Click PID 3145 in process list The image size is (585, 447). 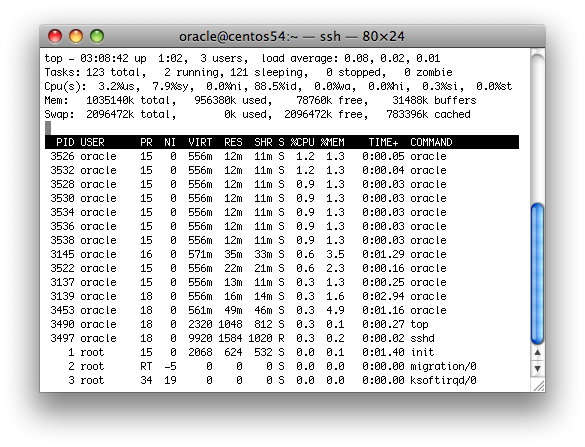click(x=62, y=254)
